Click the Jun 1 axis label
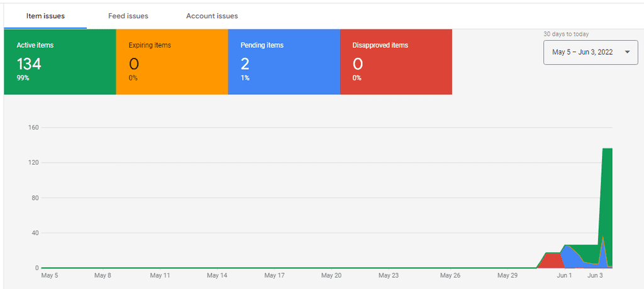 pyautogui.click(x=564, y=276)
